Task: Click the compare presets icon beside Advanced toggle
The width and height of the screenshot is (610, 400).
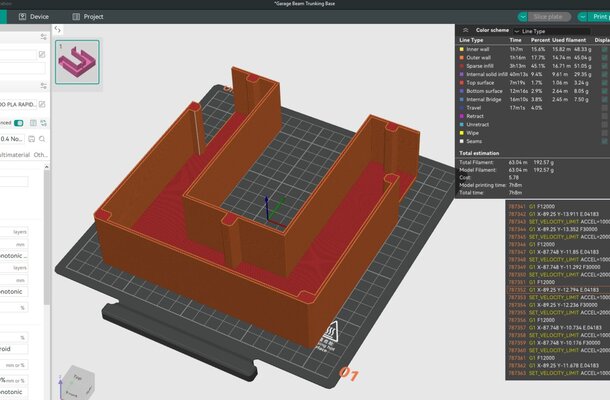Action: coord(33,123)
